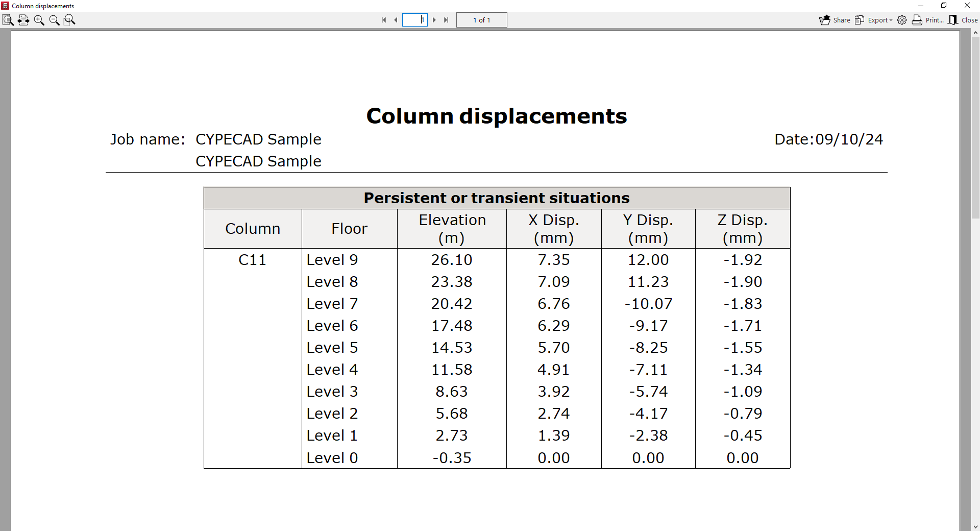The height and width of the screenshot is (531, 980).
Task: Activate the zoom window tool
Action: point(69,20)
